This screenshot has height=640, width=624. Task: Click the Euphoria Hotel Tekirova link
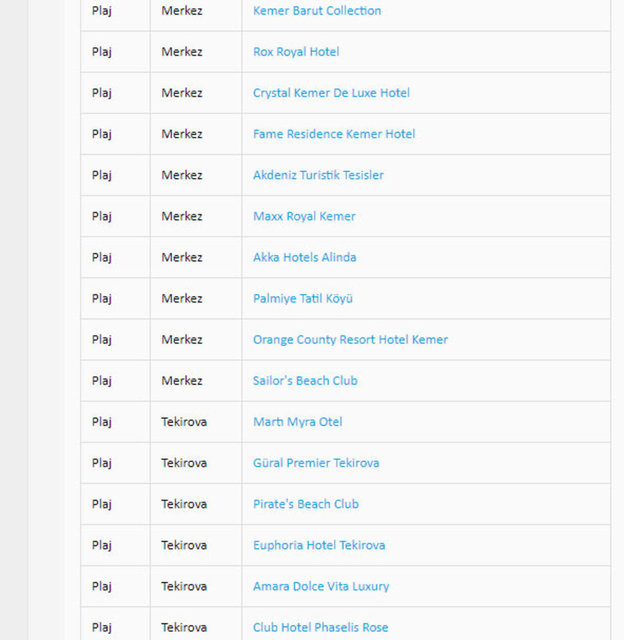tap(319, 545)
